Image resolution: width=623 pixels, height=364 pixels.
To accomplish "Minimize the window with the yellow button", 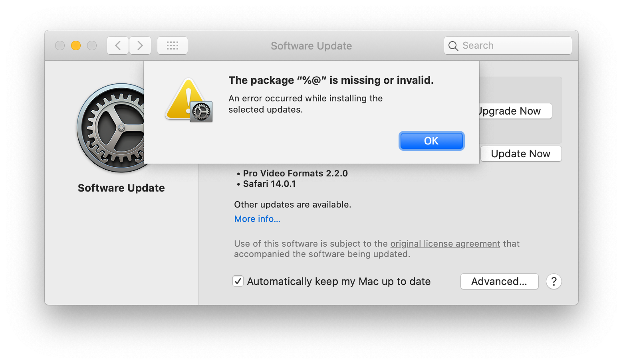I will 76,45.
